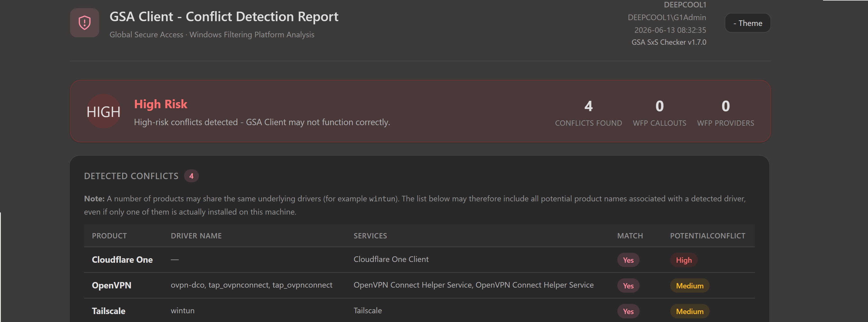Click the GSA Client report title
Screen dimensions: 868x322
tap(224, 16)
